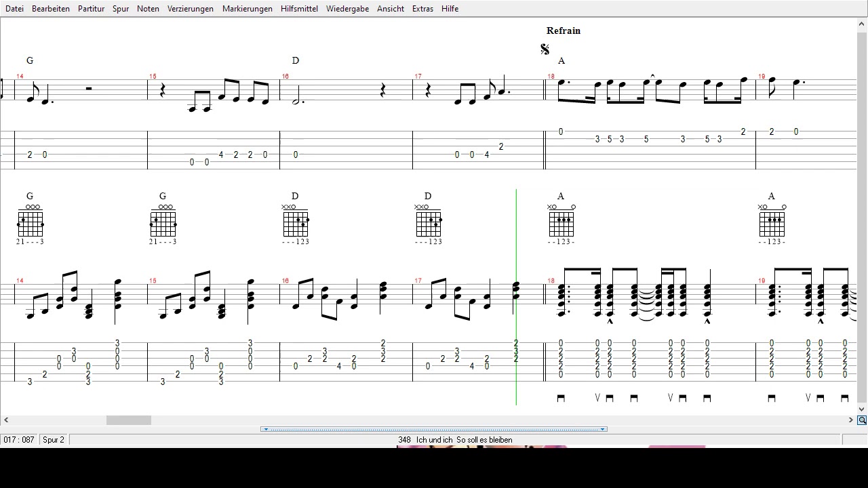
Task: Click measure number 15 on the top staff
Action: pos(153,77)
